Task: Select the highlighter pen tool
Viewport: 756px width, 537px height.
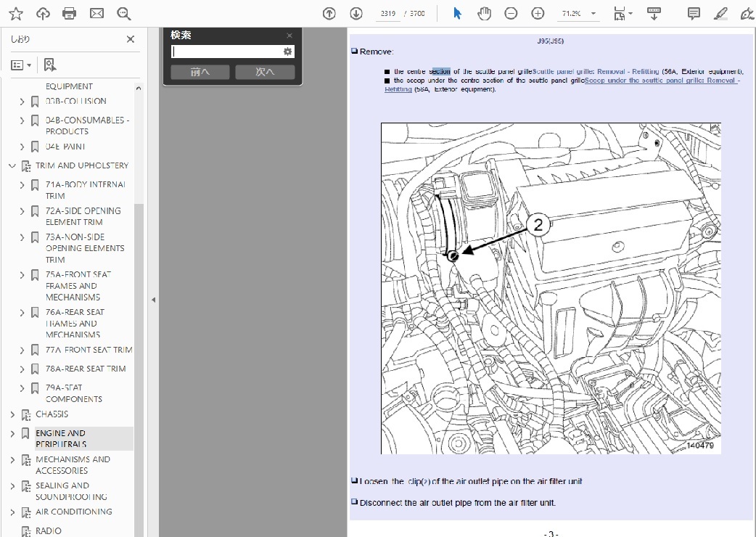Action: pos(720,14)
